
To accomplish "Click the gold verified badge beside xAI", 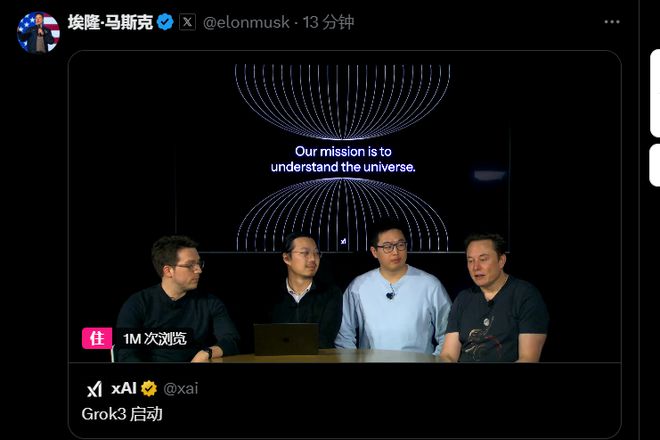I will pyautogui.click(x=149, y=389).
